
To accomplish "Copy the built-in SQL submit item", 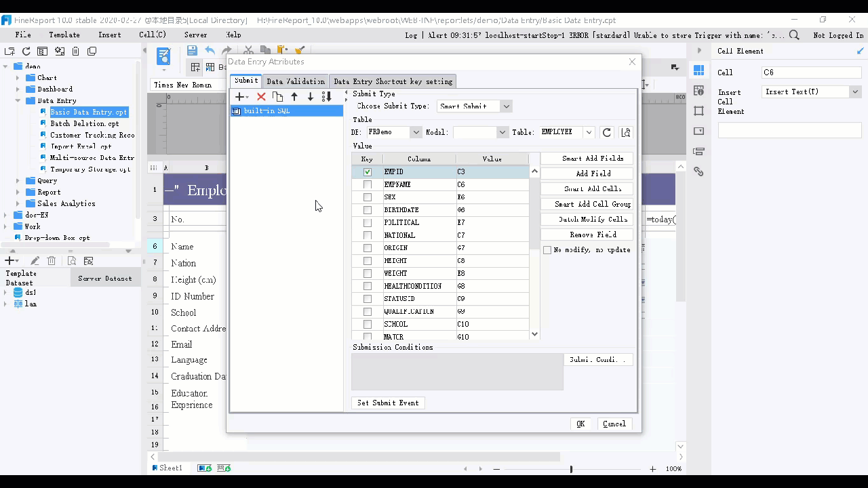I will (x=277, y=97).
